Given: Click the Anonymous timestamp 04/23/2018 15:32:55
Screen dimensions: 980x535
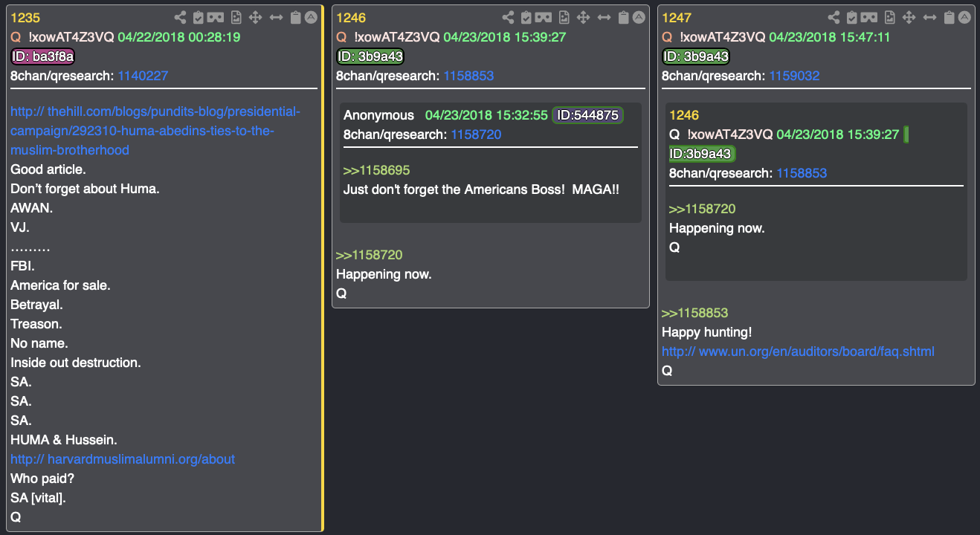Looking at the screenshot, I should click(486, 115).
